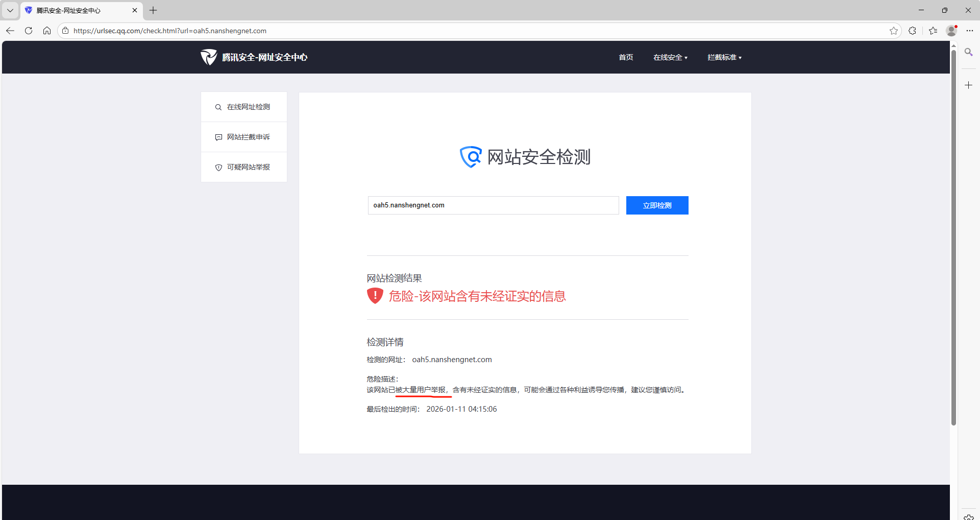
Task: Add page to favorites star icon
Action: [x=894, y=31]
